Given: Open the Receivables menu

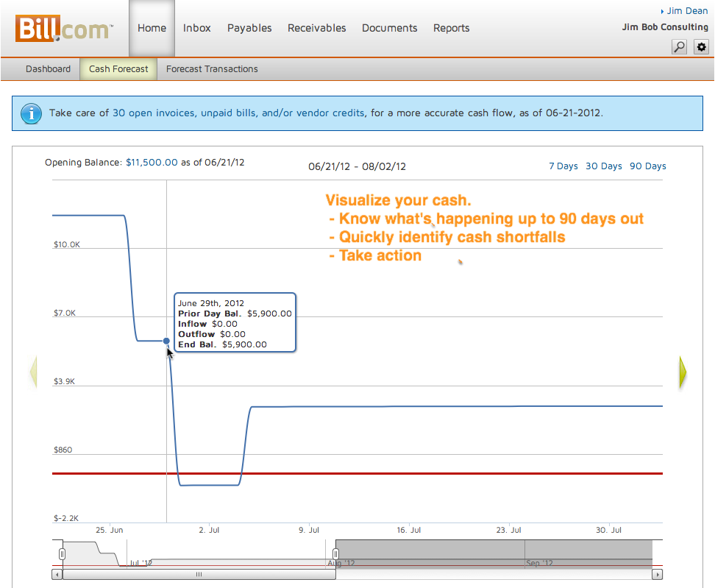Looking at the screenshot, I should point(316,28).
